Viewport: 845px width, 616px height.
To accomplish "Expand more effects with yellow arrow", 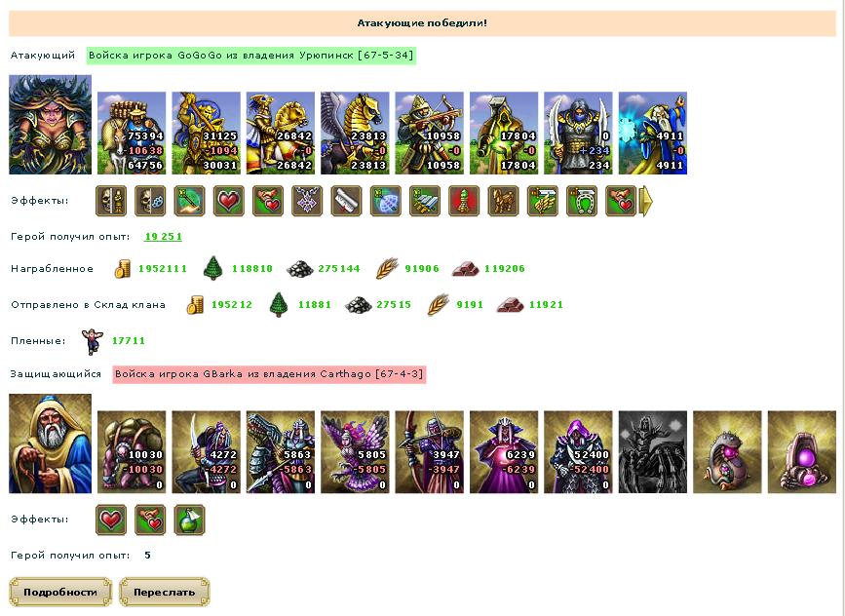I will (645, 201).
